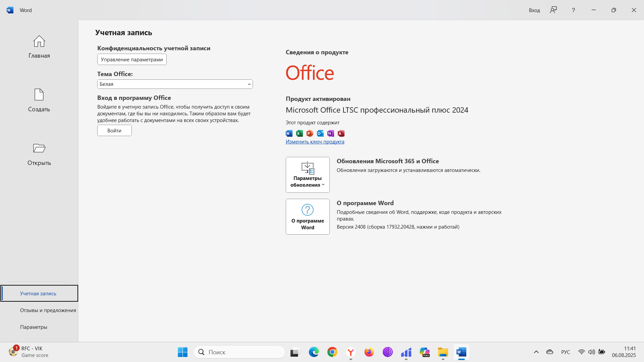Switch РУС input language indicator

tap(566, 352)
